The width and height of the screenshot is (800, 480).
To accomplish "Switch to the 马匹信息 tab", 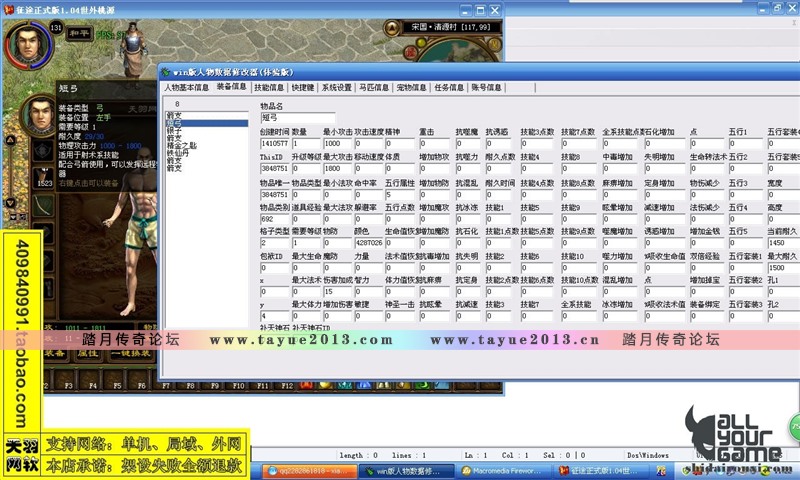I will point(375,88).
